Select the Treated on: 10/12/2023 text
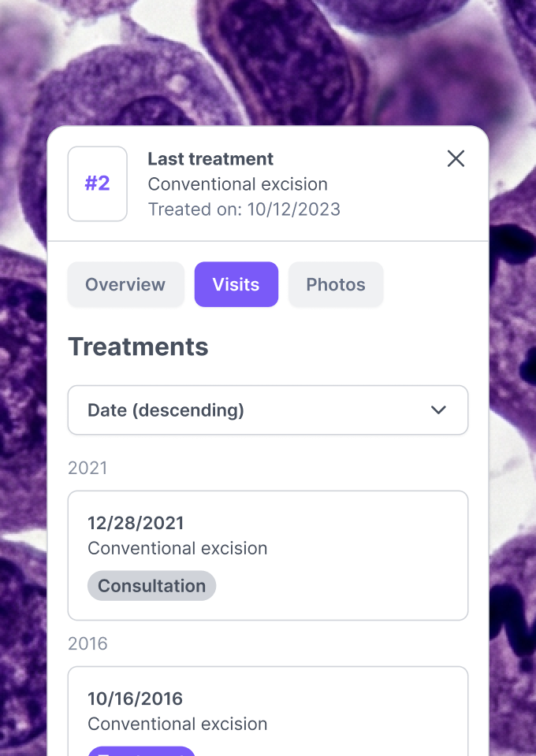 (244, 209)
